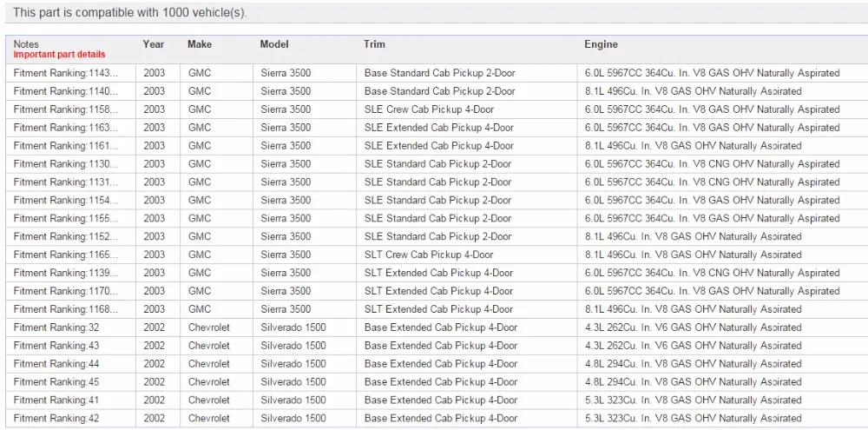This screenshot has height=430, width=868.
Task: Select the Fitment Ranking:45 notes cell
Action: coord(71,382)
